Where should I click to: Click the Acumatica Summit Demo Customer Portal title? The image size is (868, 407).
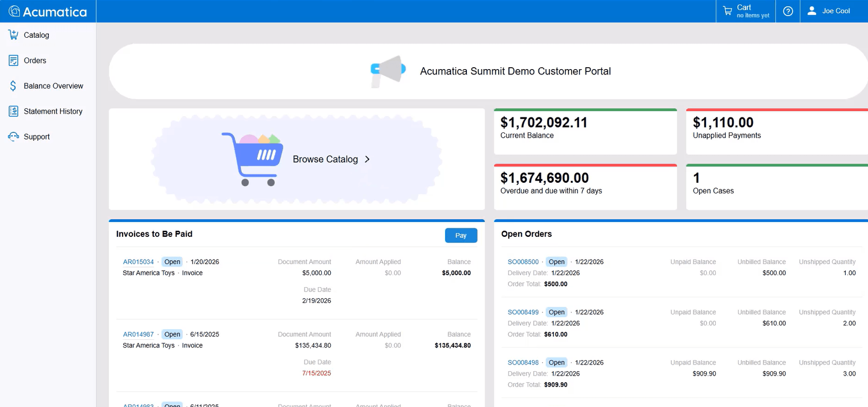(515, 71)
